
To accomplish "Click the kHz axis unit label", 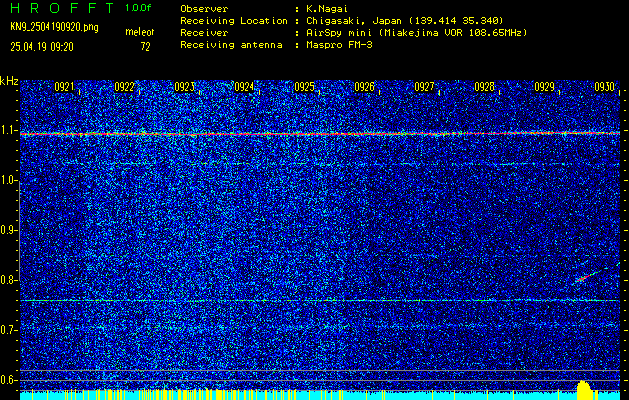I will pos(9,81).
